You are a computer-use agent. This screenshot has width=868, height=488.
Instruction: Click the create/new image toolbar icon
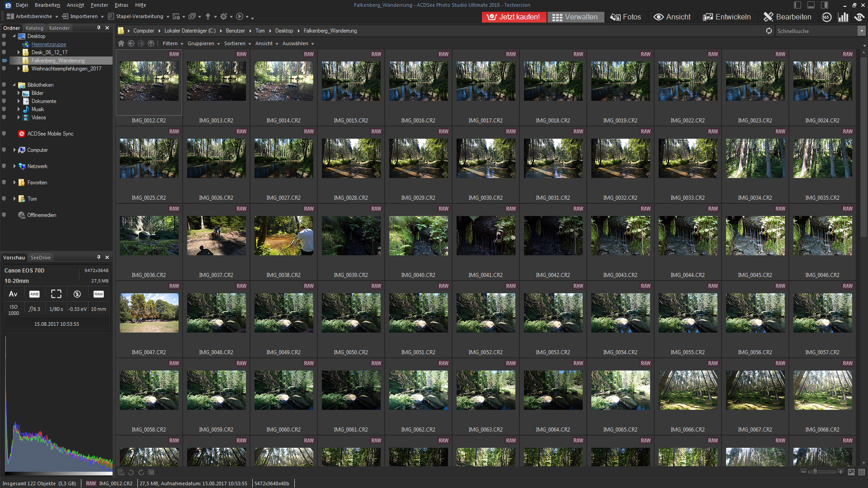click(x=176, y=16)
